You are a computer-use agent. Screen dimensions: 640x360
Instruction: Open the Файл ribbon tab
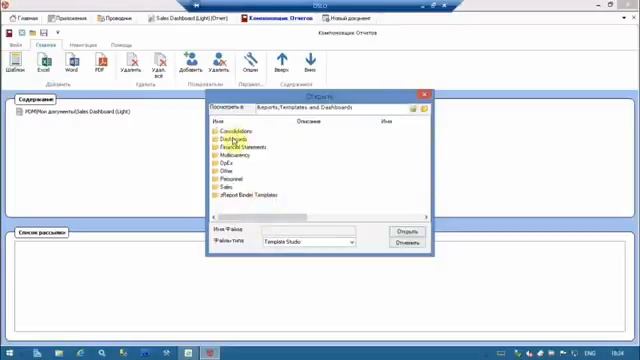click(x=16, y=45)
